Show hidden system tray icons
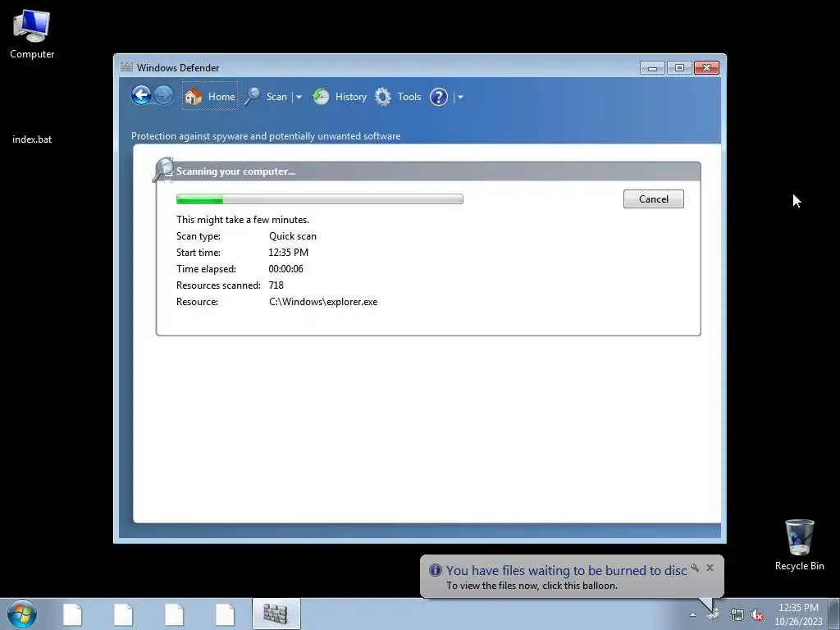840x630 pixels. point(692,615)
